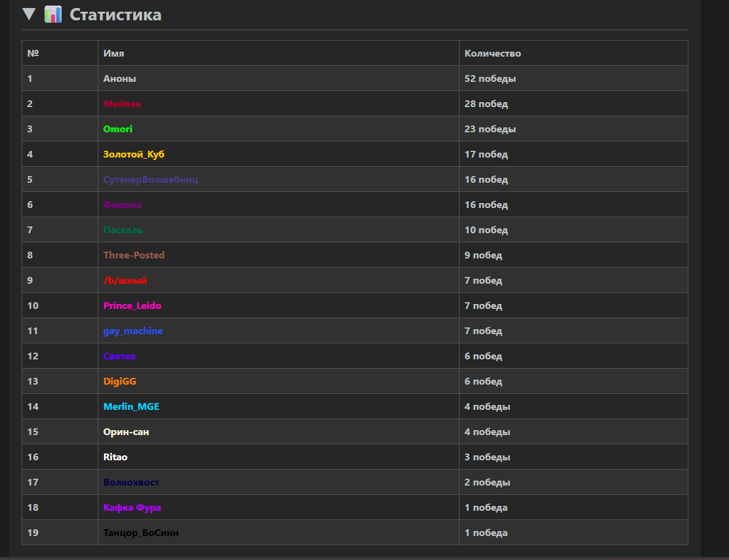This screenshot has height=560, width=729.
Task: Click the Кафка Фура name
Action: (x=132, y=508)
